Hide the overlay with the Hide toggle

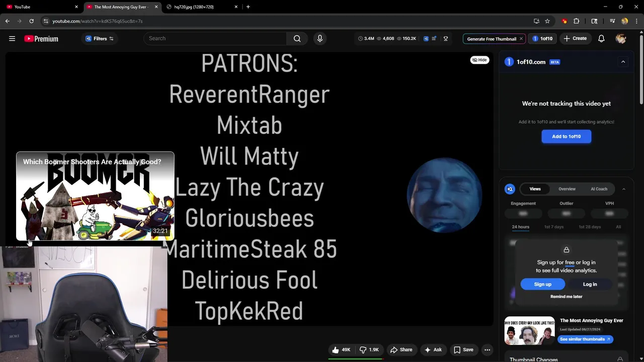(479, 60)
